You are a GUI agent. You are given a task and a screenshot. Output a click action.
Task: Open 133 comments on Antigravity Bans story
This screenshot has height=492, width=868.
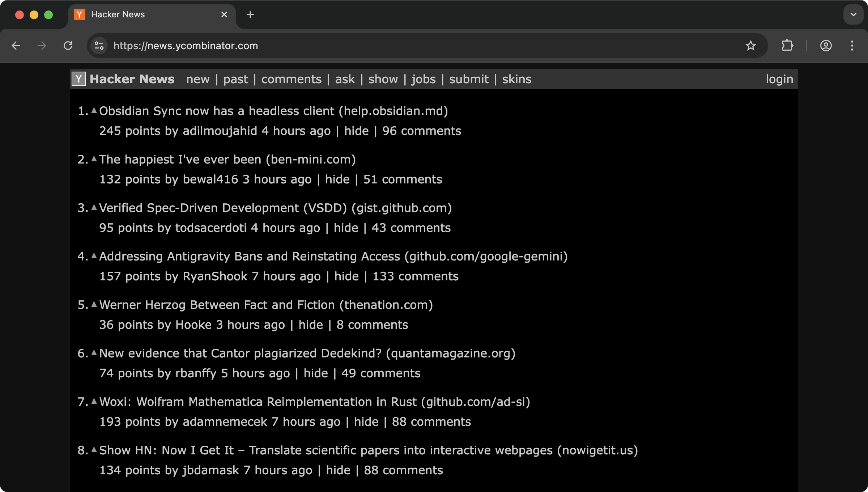click(415, 276)
